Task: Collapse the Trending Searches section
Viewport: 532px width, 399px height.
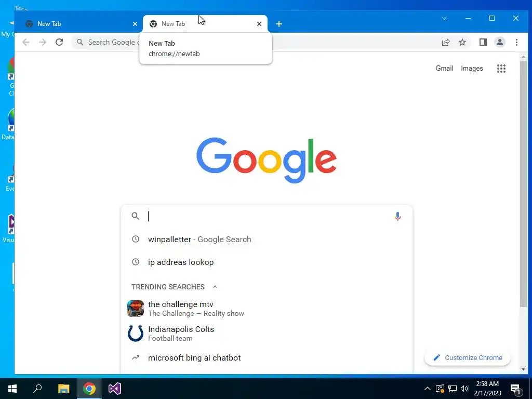Action: [x=215, y=287]
